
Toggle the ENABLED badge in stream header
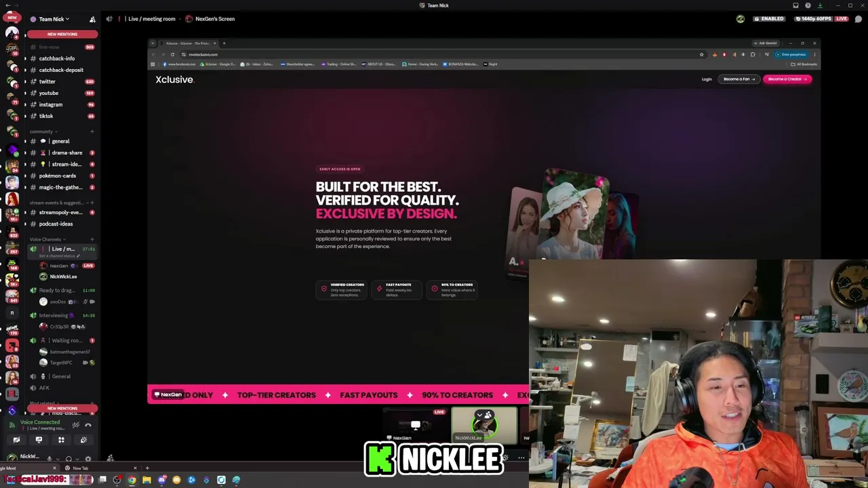click(x=768, y=19)
